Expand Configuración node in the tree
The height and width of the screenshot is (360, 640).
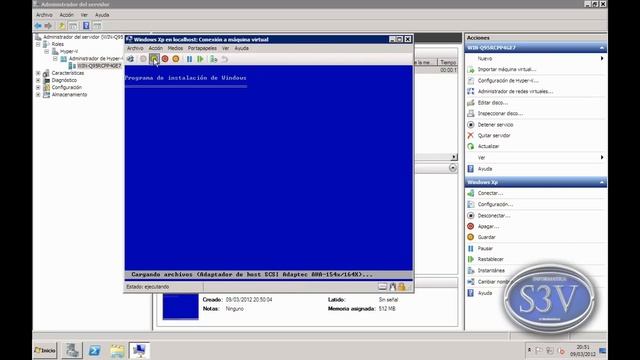point(38,87)
